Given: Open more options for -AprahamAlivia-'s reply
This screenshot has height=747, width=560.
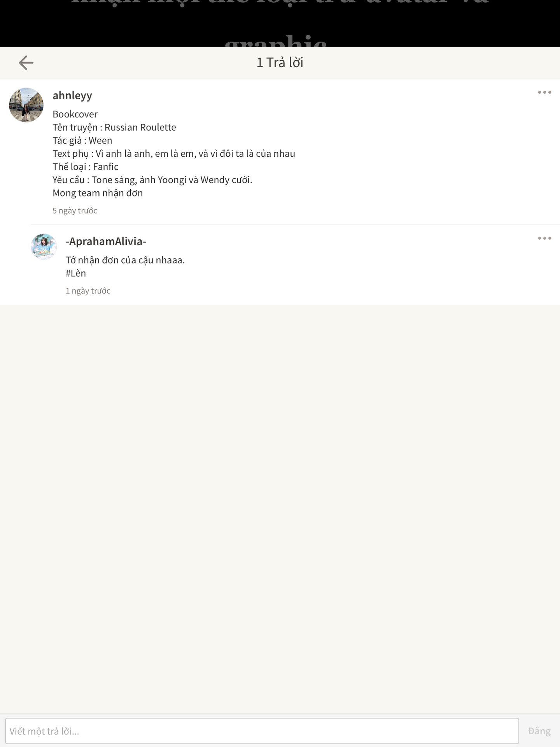Looking at the screenshot, I should click(x=544, y=238).
